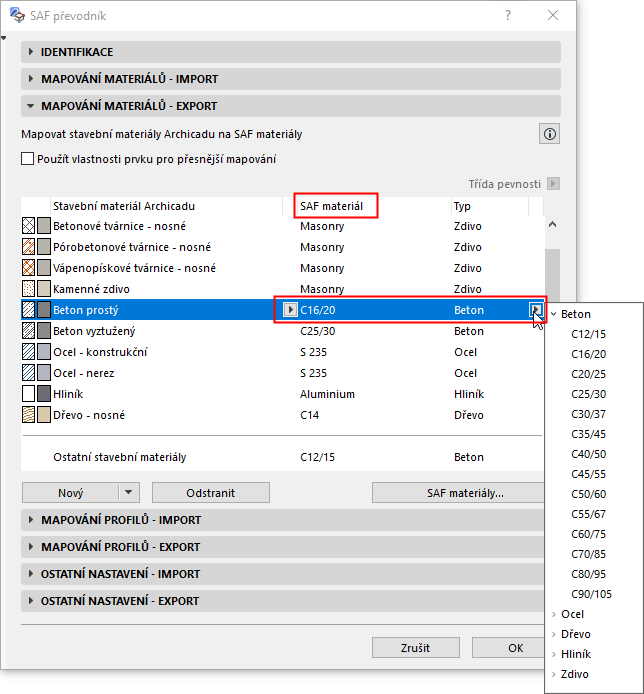Enable Použít vlastnosti prvku pro přesnější mapování
Viewport: 644px width, 694px height.
[x=27, y=159]
